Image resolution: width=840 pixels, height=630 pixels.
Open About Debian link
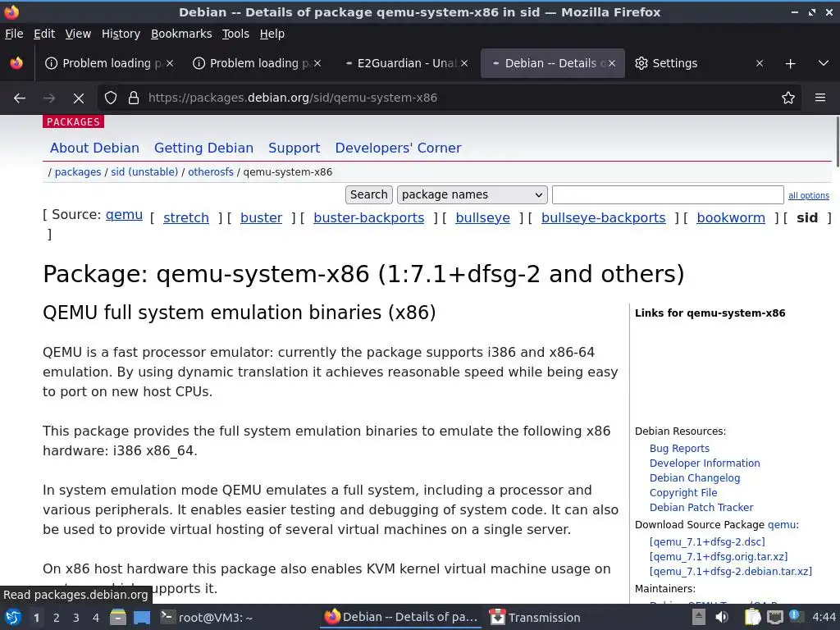point(94,148)
